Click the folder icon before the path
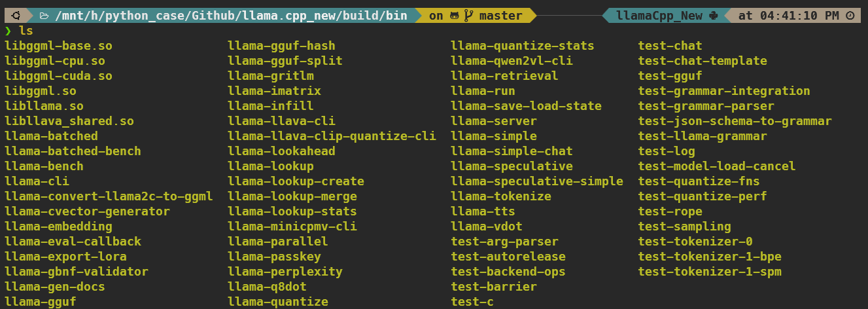This screenshot has height=309, width=868. [44, 15]
